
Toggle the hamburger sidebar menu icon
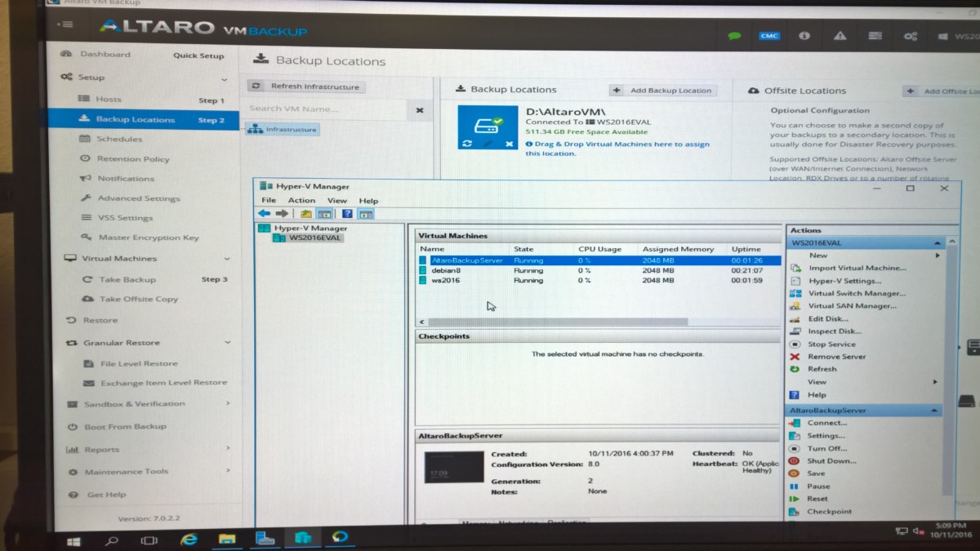[x=65, y=24]
